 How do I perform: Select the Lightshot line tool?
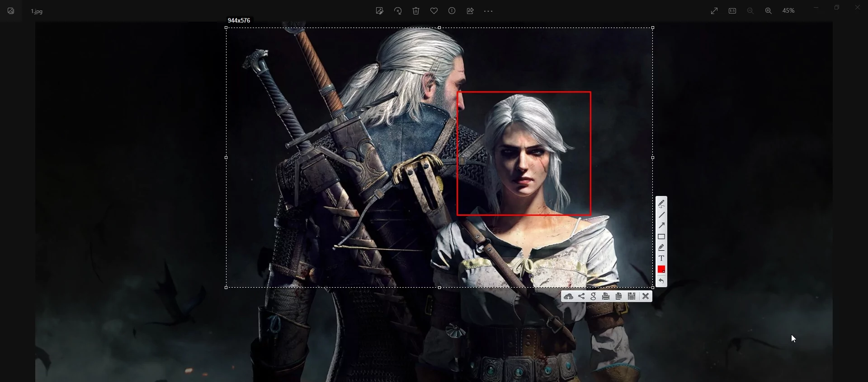(x=661, y=215)
